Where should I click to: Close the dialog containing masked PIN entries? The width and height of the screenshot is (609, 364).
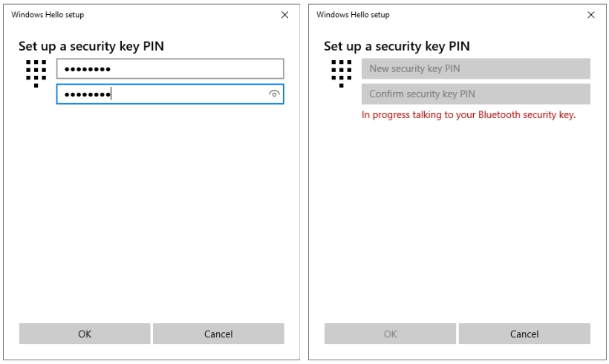tap(284, 15)
